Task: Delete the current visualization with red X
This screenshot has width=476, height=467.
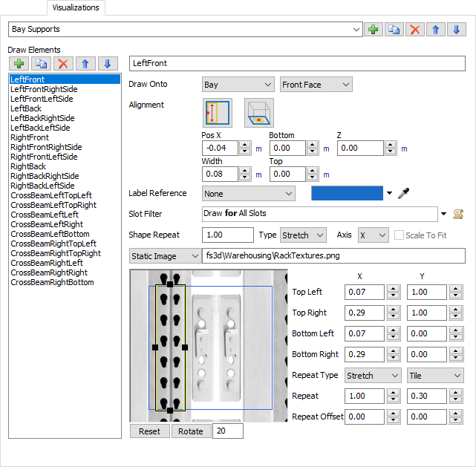Action: click(x=416, y=30)
